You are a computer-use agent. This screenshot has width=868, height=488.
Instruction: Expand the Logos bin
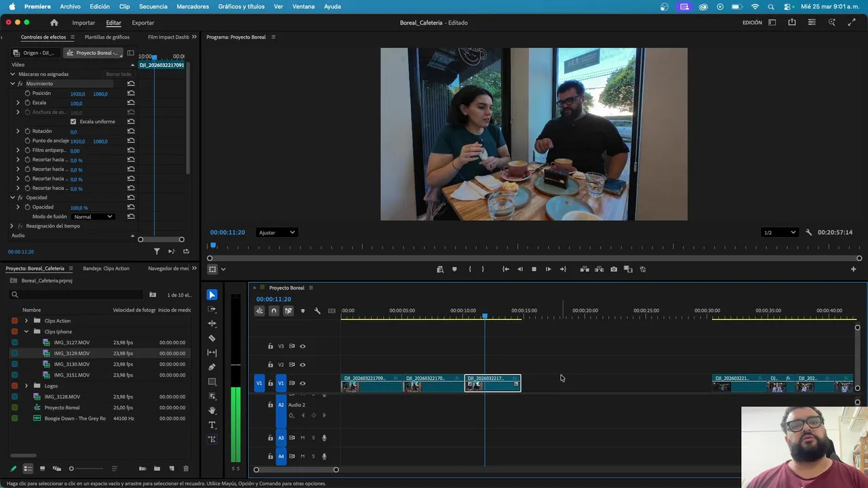26,386
